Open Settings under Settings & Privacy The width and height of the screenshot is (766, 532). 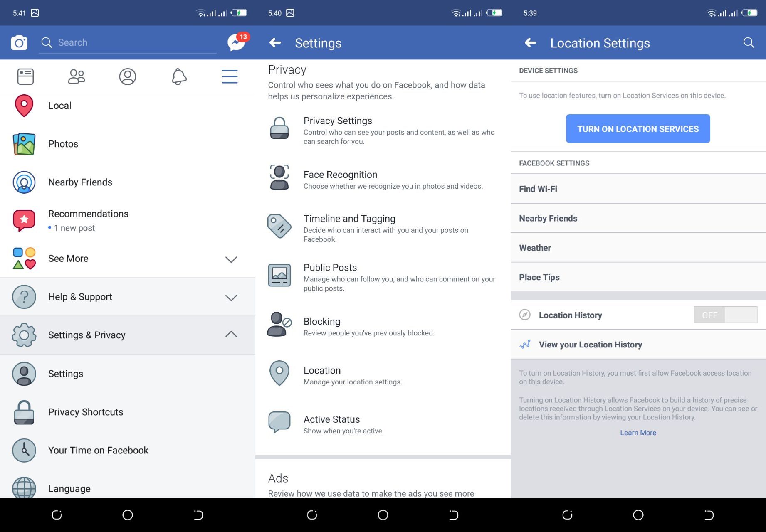[x=128, y=374]
